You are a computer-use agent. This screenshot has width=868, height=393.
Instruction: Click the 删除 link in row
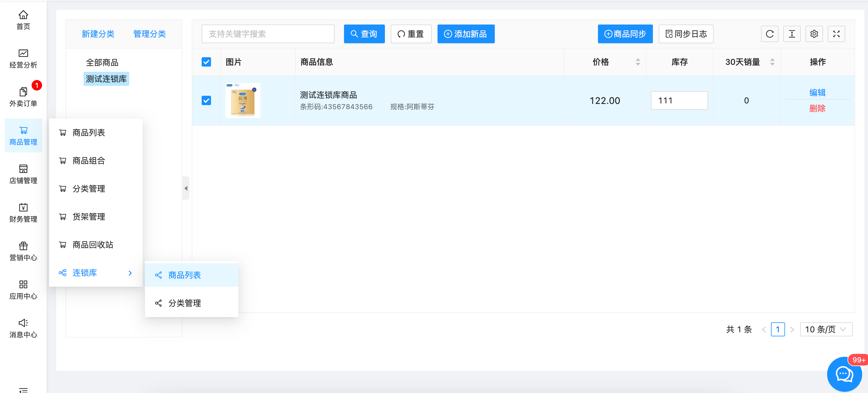[x=817, y=108]
